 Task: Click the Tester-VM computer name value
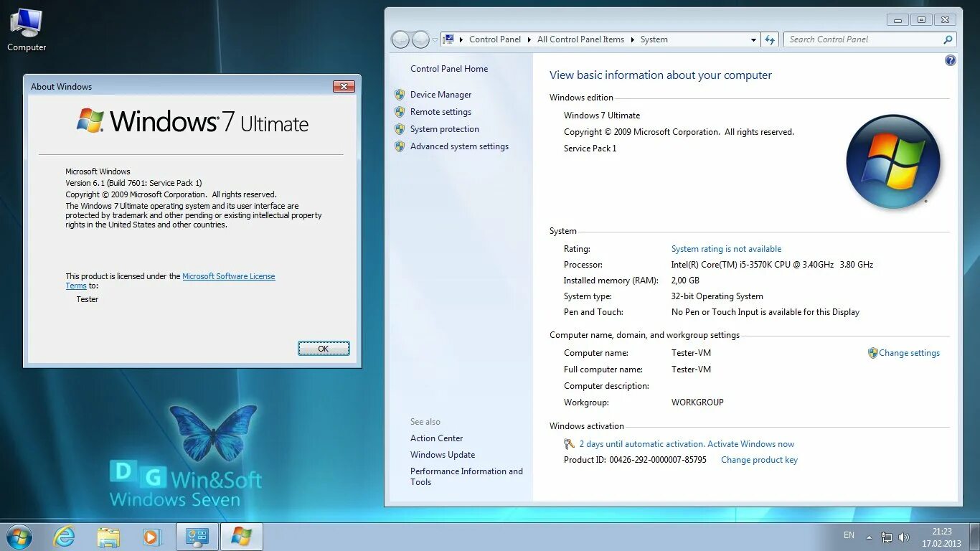click(691, 353)
